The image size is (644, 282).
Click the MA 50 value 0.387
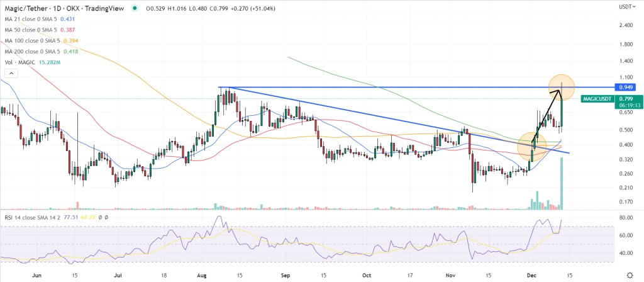67,30
